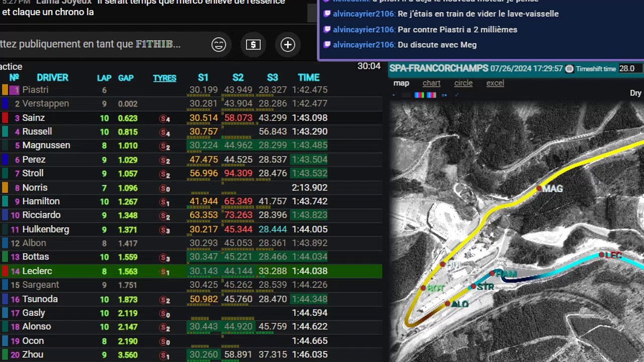
Task: Click Stroll's soft tyre icon
Action: click(165, 174)
